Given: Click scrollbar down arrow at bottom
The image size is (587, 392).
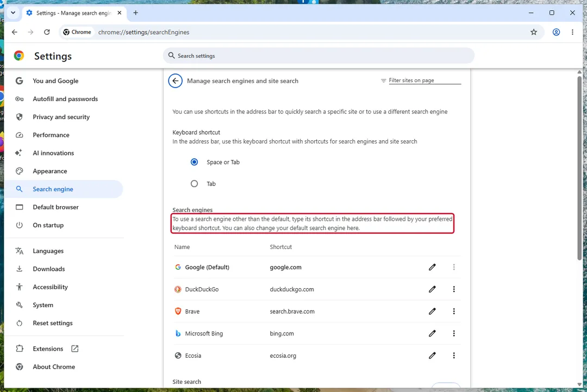Looking at the screenshot, I should click(579, 384).
